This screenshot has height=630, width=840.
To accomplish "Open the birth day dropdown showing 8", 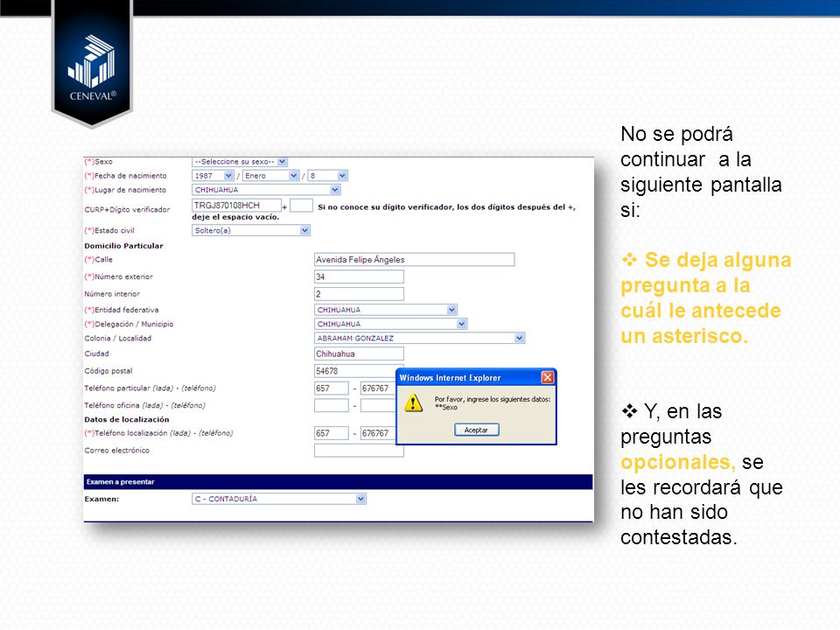I will click(x=328, y=176).
